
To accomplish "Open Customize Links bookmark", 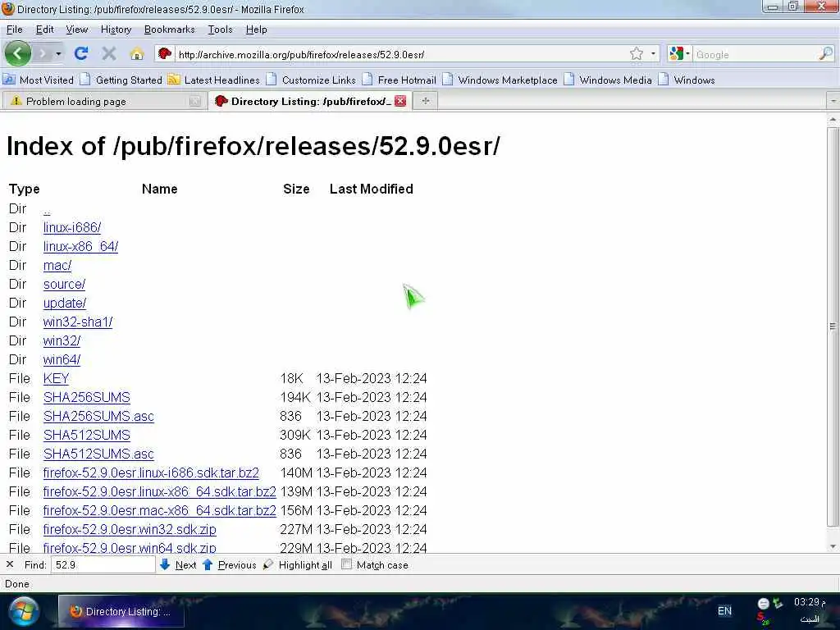I will point(311,80).
